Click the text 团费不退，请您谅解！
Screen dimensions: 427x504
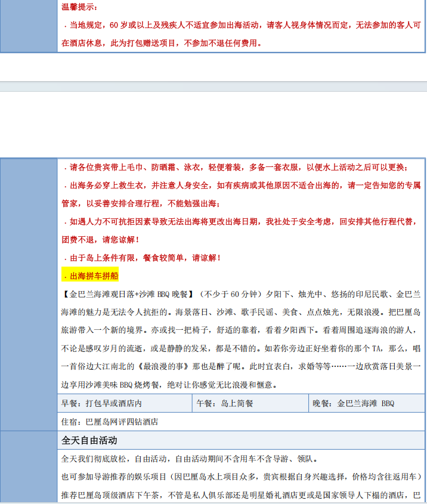point(100,240)
